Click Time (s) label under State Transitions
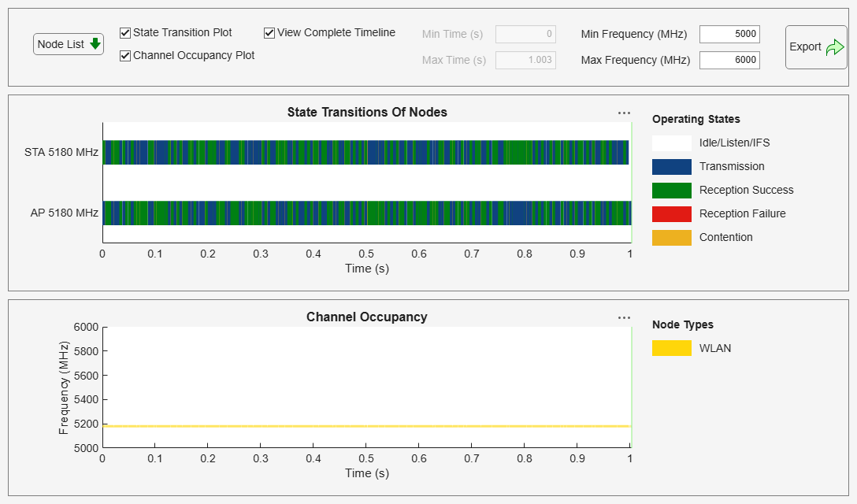857x504 pixels. coord(367,269)
